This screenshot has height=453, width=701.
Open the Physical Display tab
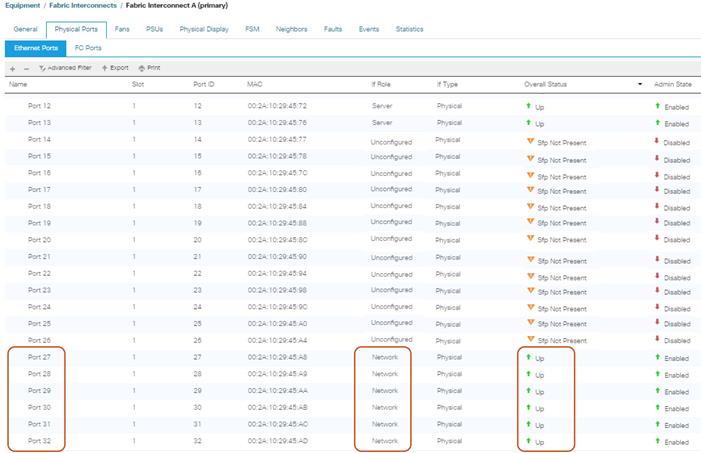(x=204, y=29)
